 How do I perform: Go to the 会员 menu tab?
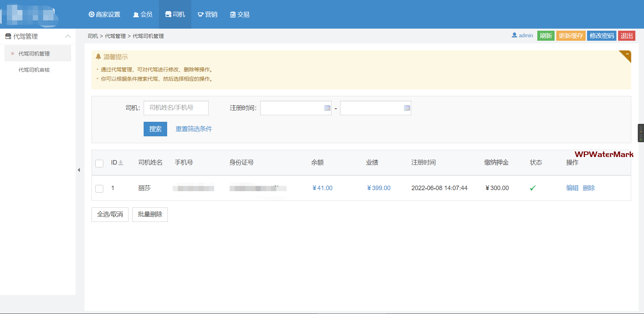tap(143, 14)
